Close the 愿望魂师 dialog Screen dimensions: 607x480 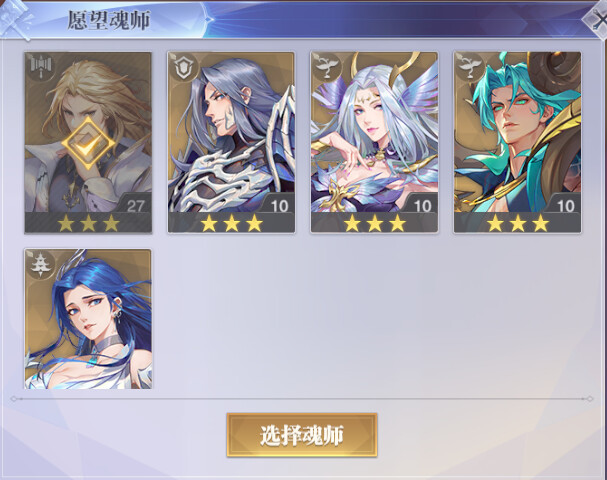point(597,20)
